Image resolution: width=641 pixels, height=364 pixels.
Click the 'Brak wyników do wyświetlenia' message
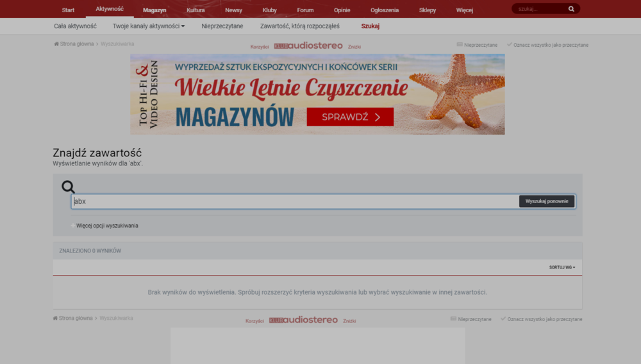tap(317, 292)
